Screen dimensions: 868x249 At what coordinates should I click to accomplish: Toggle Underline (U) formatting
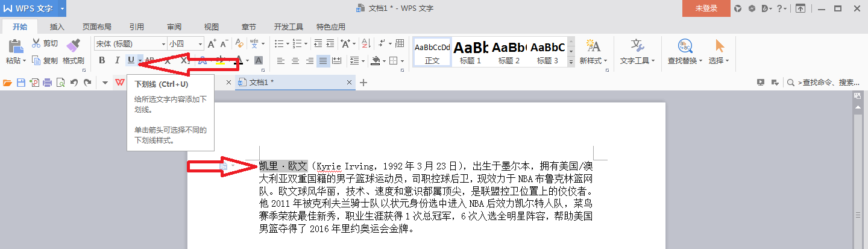(131, 60)
